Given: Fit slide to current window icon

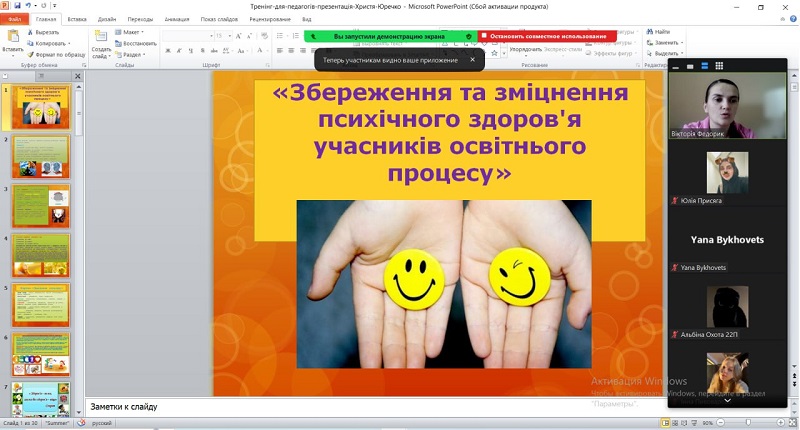Looking at the screenshot, I should 792,423.
